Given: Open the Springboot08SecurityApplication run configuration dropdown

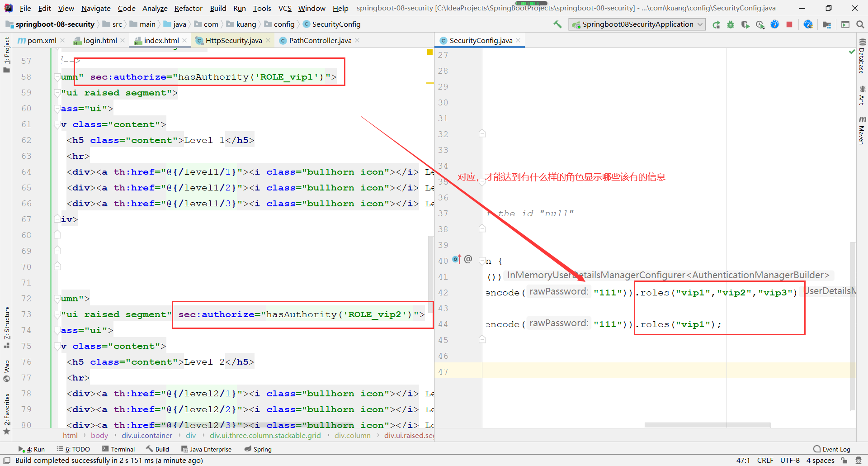Looking at the screenshot, I should tap(637, 24).
